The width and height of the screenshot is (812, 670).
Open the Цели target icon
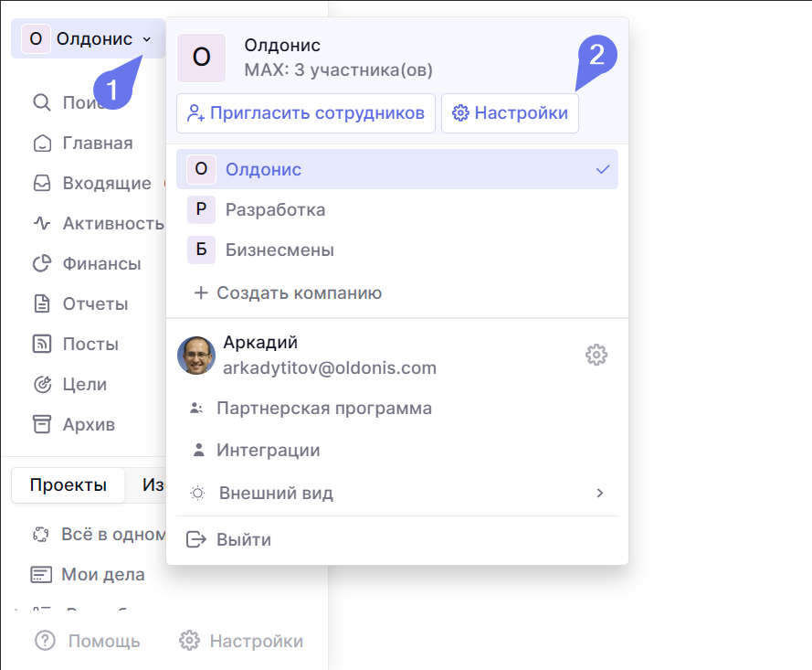click(41, 385)
